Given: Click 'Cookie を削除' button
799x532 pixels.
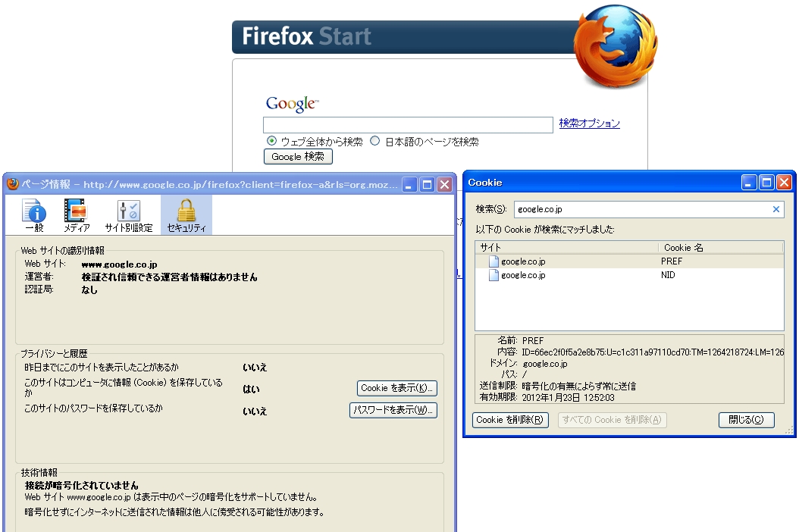Looking at the screenshot, I should pyautogui.click(x=510, y=420).
